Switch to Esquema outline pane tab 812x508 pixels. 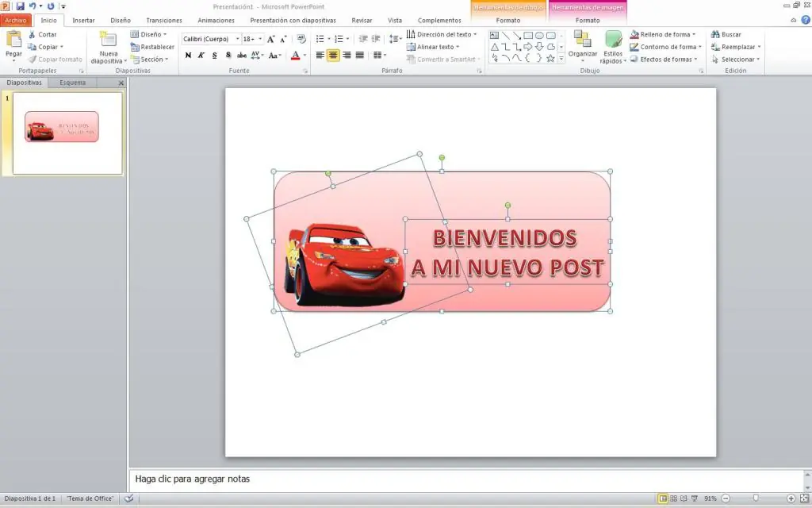pyautogui.click(x=72, y=83)
